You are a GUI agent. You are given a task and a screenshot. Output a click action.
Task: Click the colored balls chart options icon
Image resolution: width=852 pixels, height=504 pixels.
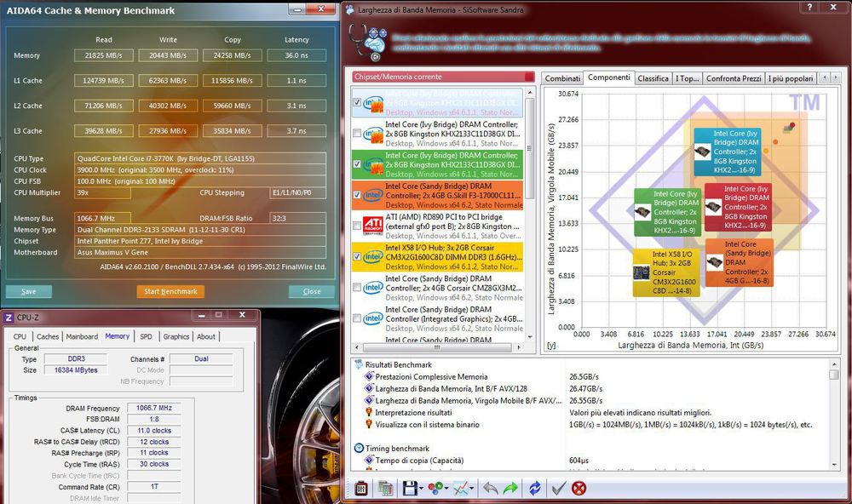pos(435,489)
